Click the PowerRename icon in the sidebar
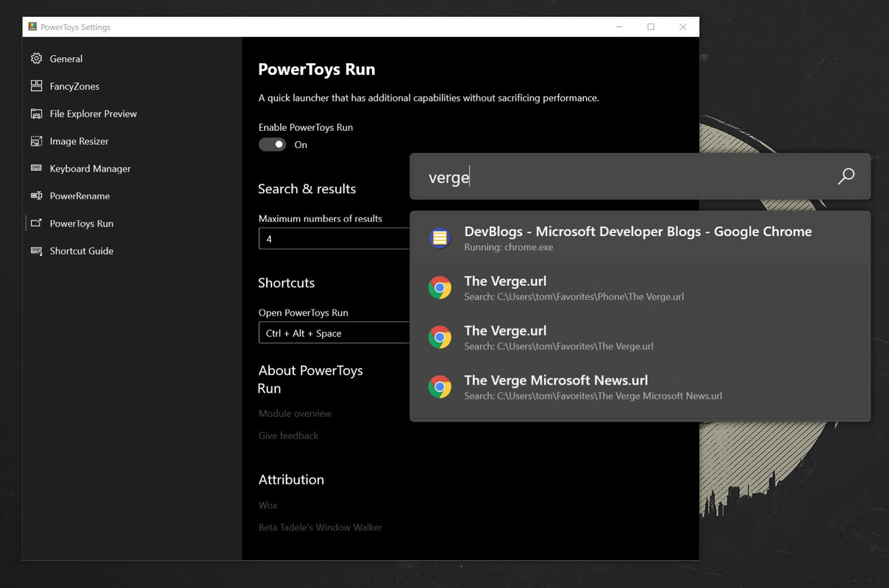The height and width of the screenshot is (588, 889). click(x=36, y=196)
